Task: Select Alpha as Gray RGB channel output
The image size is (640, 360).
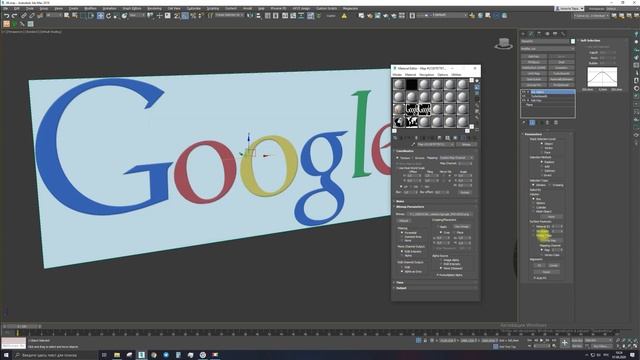Action: [402, 271]
